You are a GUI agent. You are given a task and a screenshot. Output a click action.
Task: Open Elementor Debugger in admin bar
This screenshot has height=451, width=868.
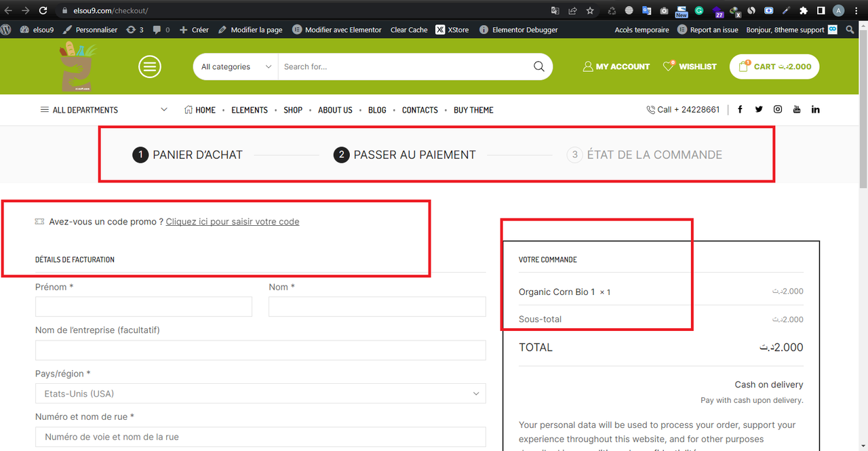click(x=519, y=30)
